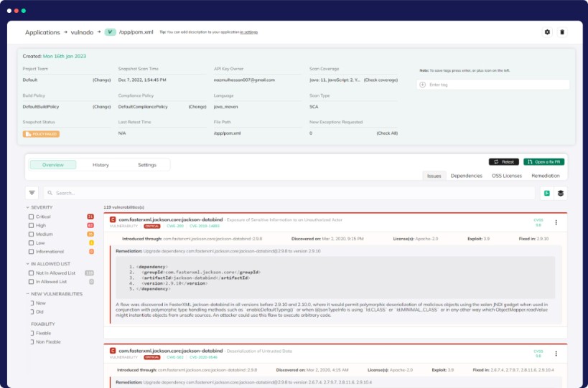Open application settings gear icon

547,32
